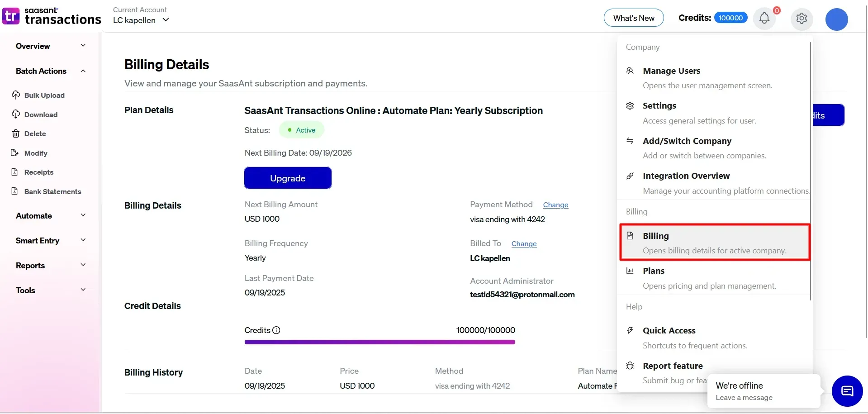The height and width of the screenshot is (414, 868).
Task: Click the Credits info icon
Action: click(x=276, y=330)
